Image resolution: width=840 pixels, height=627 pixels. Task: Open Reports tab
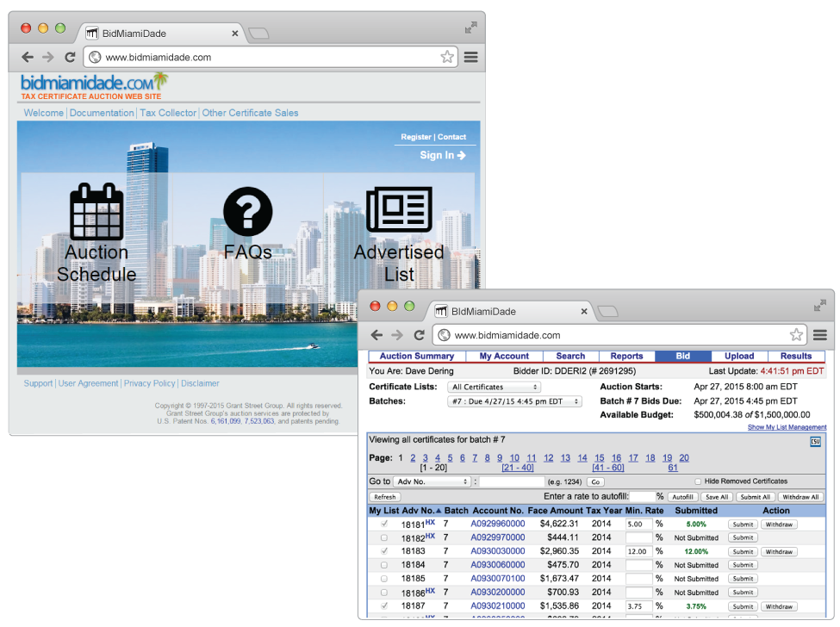point(627,356)
